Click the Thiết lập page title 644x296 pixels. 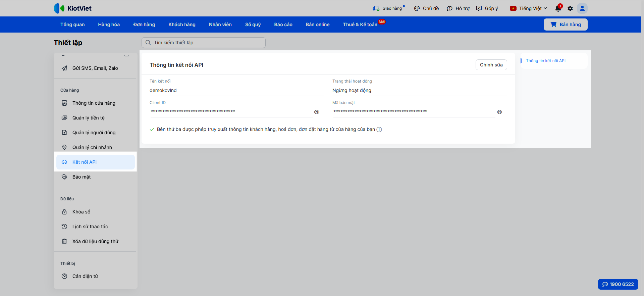tap(68, 43)
